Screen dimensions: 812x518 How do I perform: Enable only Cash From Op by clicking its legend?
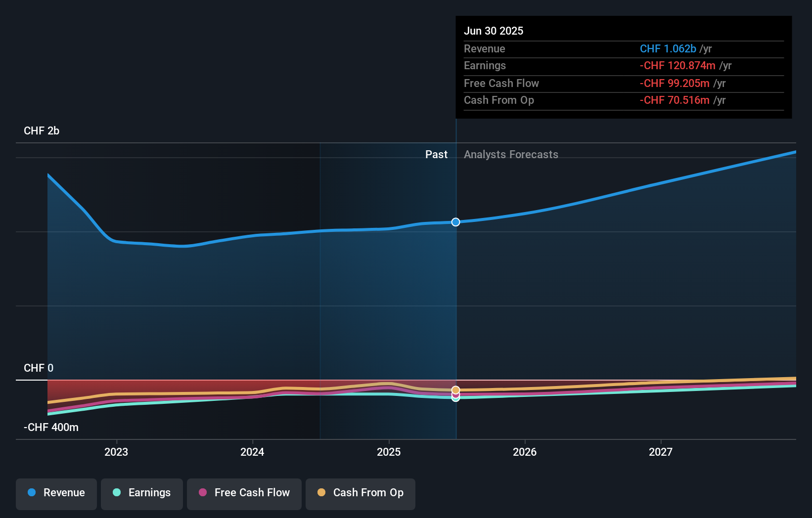click(x=360, y=493)
